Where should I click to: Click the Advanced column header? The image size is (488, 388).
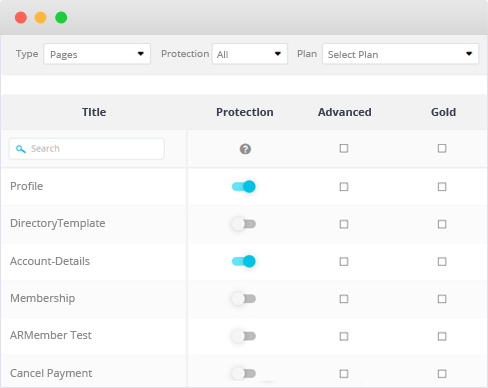[x=344, y=112]
